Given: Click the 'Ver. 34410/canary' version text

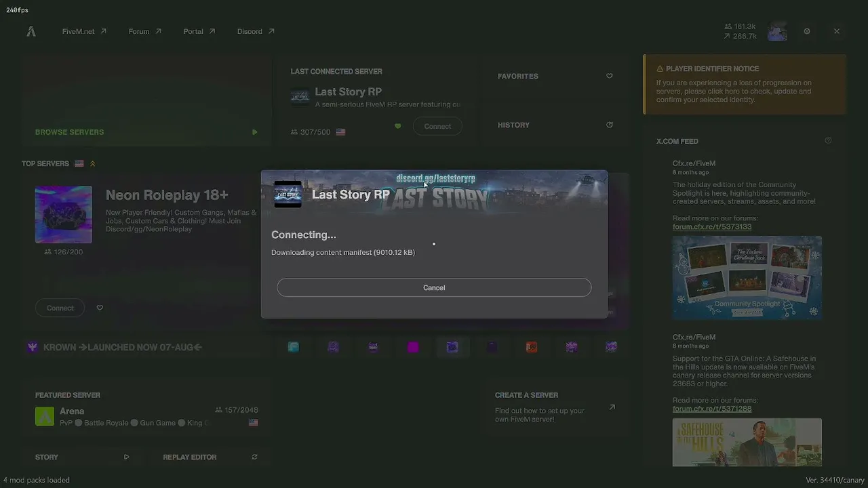Looking at the screenshot, I should [x=835, y=480].
